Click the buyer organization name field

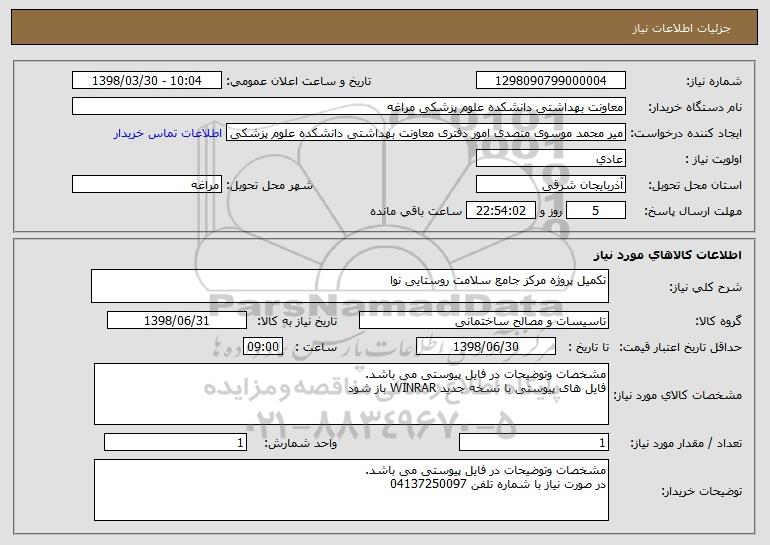pyautogui.click(x=349, y=106)
